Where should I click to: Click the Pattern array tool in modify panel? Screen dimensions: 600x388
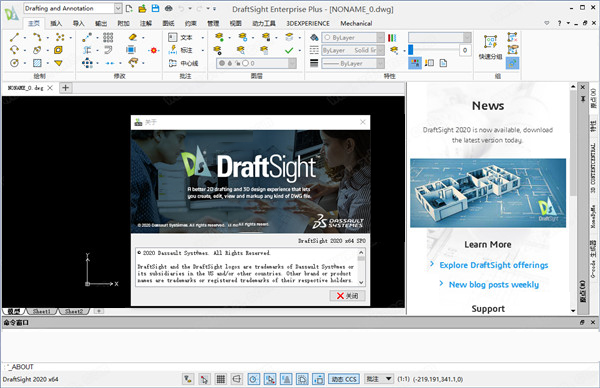pyautogui.click(x=108, y=37)
